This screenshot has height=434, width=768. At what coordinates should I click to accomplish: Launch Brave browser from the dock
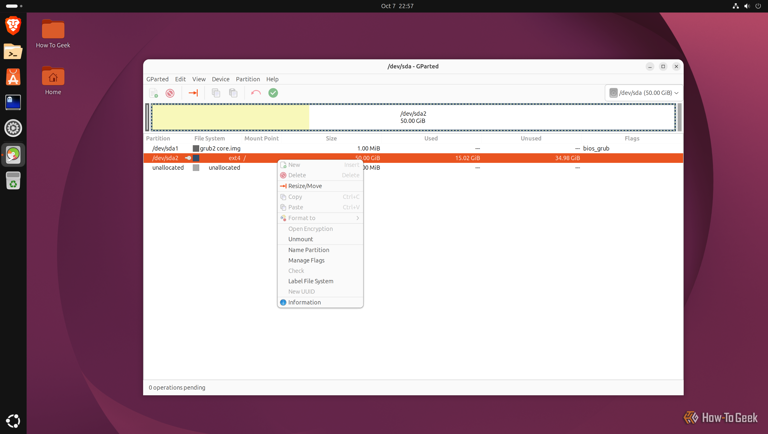click(x=13, y=25)
